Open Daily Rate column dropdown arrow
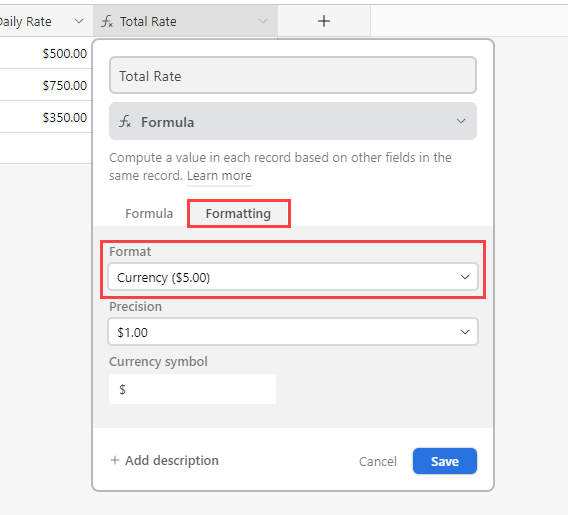This screenshot has width=568, height=515. [79, 21]
